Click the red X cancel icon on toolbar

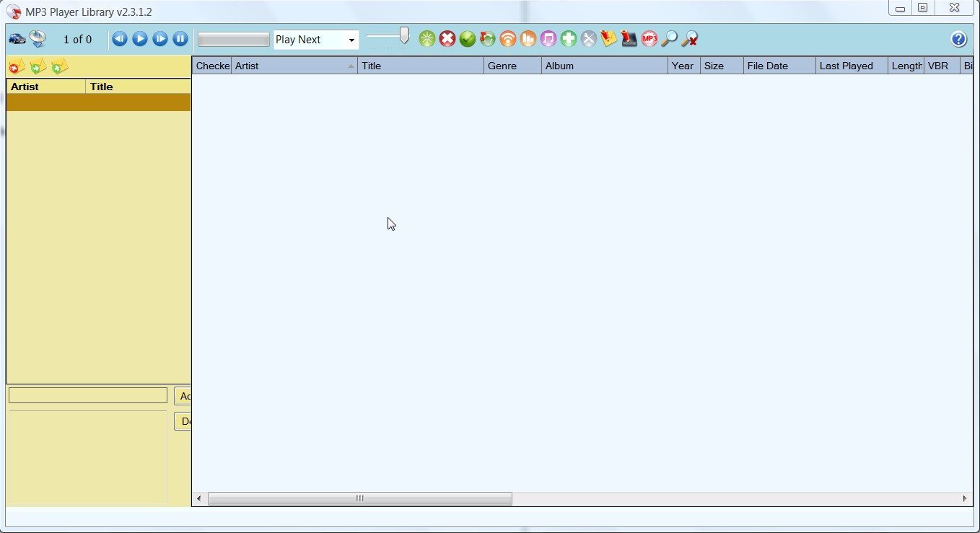[447, 38]
